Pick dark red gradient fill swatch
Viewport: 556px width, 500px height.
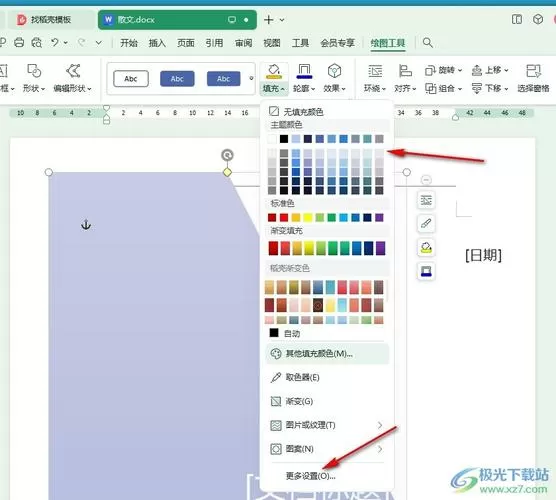(x=273, y=248)
